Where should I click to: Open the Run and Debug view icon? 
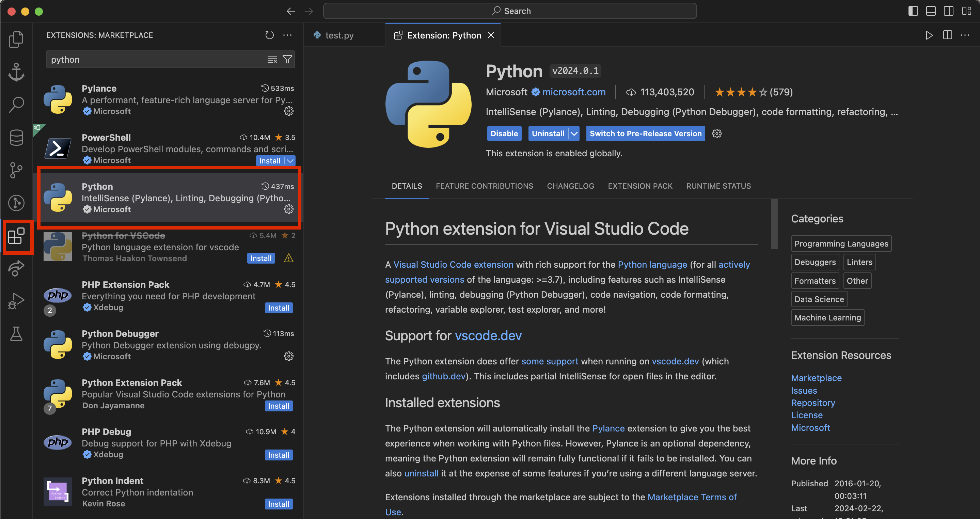16,301
